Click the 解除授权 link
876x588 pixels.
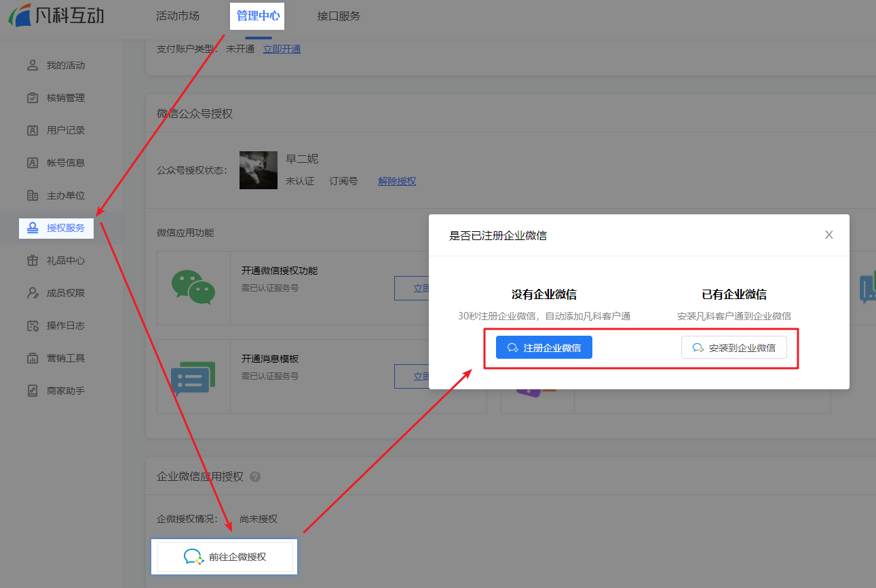[x=397, y=181]
